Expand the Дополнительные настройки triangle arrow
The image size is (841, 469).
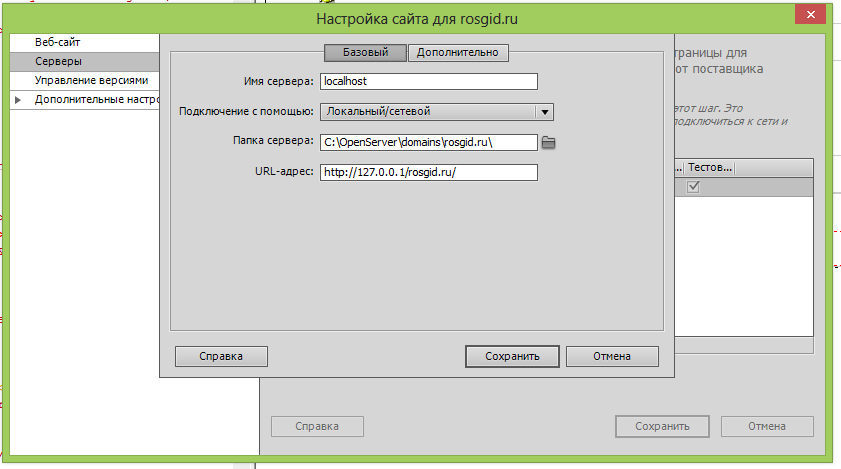[x=18, y=100]
